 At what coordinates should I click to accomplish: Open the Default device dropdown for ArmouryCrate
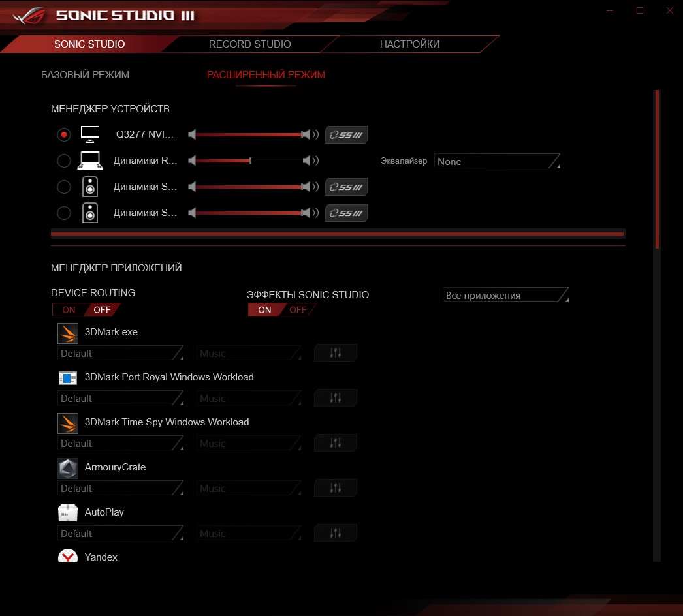[x=120, y=489]
